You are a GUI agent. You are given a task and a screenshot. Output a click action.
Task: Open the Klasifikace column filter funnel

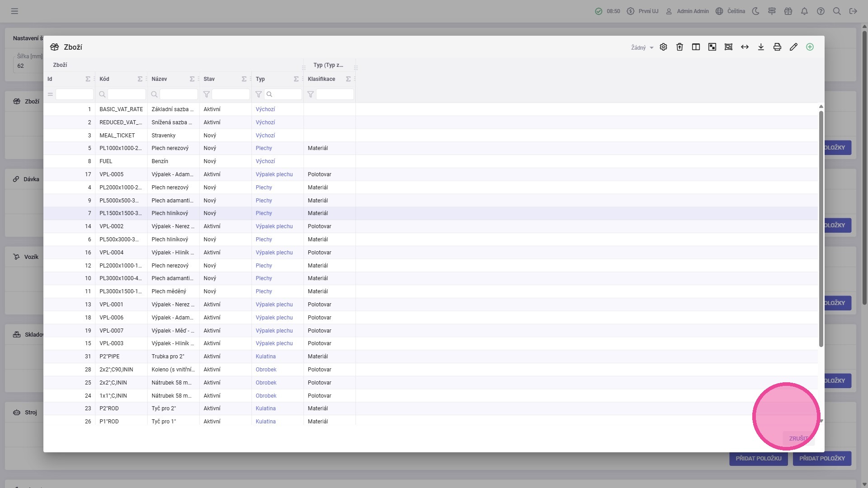click(311, 94)
